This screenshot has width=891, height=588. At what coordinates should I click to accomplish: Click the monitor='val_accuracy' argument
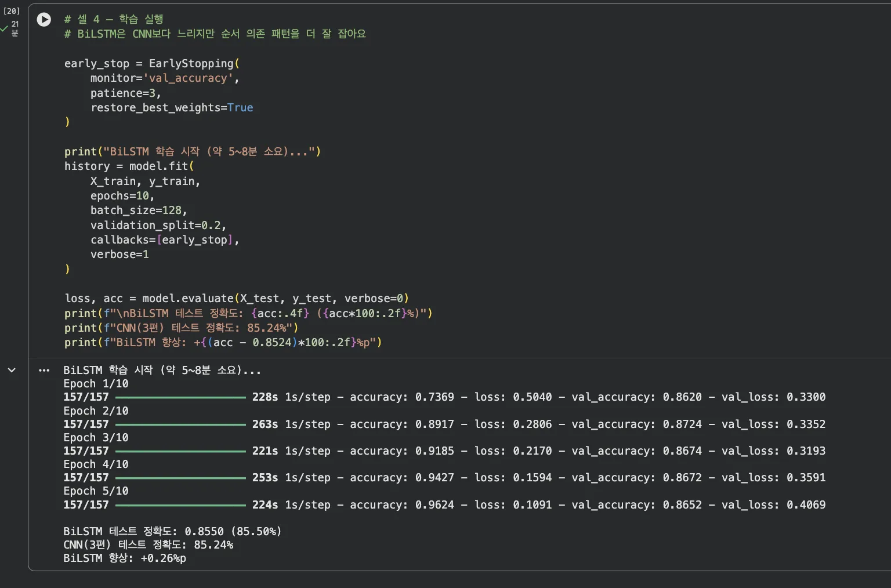[x=165, y=78]
